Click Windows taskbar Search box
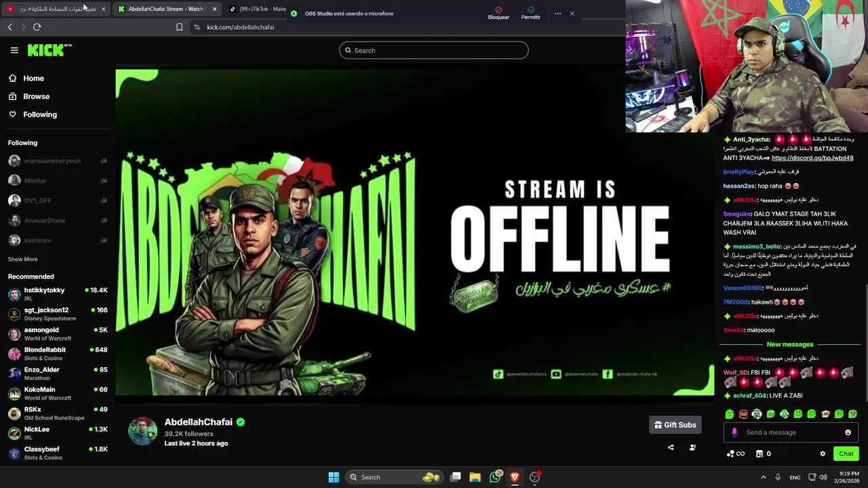 [395, 477]
